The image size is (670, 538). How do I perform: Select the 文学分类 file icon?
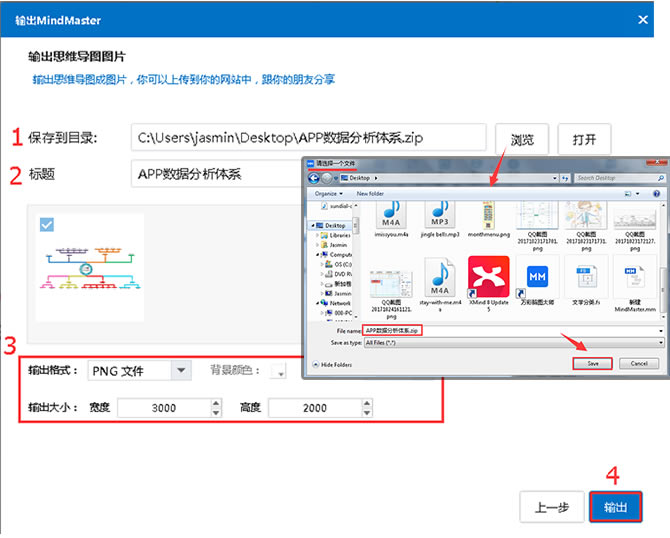[586, 277]
